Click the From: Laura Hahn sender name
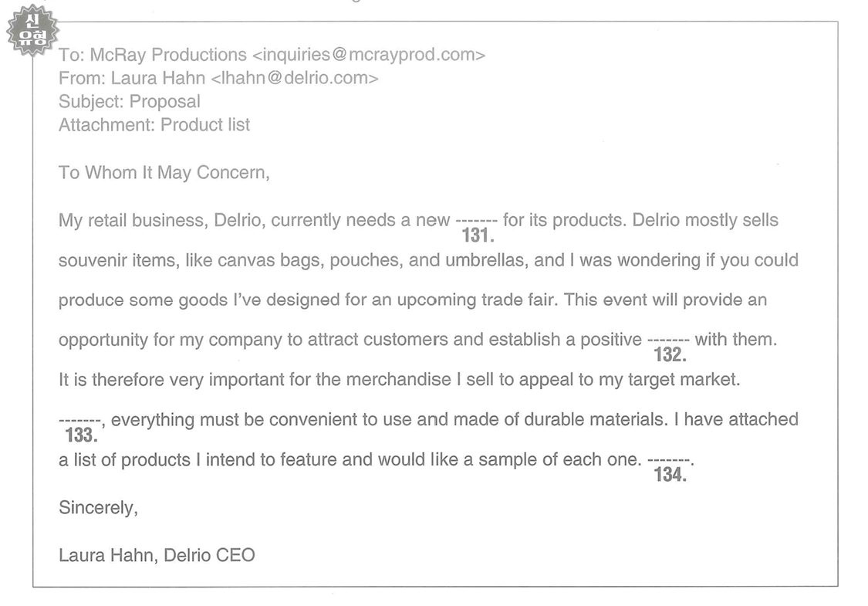The image size is (868, 606). point(132,78)
